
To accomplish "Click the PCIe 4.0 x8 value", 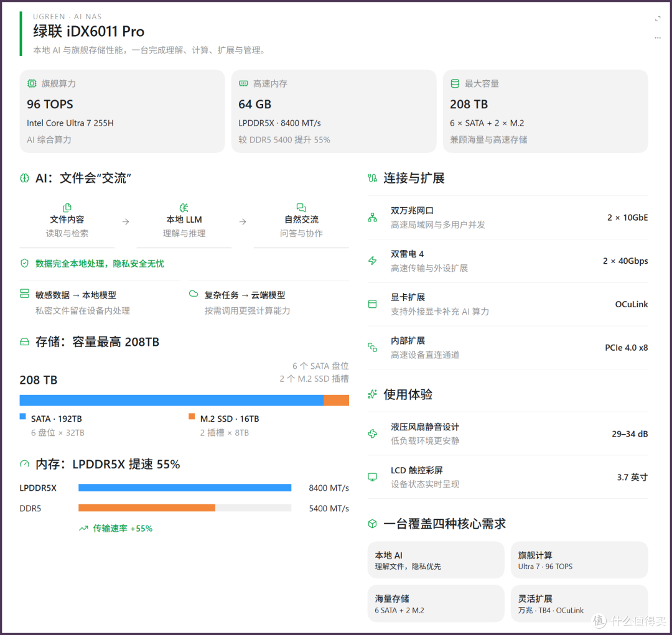I will [x=626, y=348].
